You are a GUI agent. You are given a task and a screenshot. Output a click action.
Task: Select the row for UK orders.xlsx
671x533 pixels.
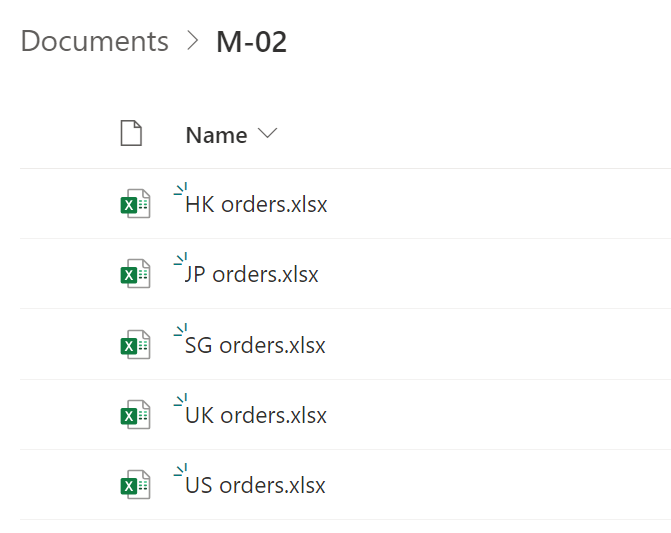click(345, 415)
